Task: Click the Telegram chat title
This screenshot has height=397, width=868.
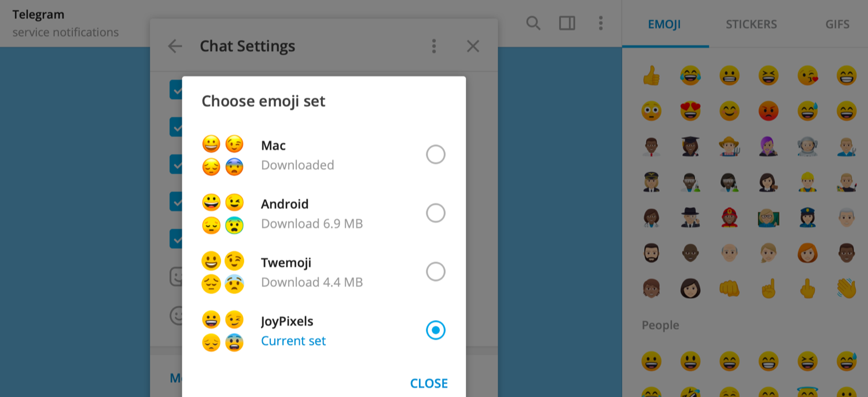Action: [38, 14]
